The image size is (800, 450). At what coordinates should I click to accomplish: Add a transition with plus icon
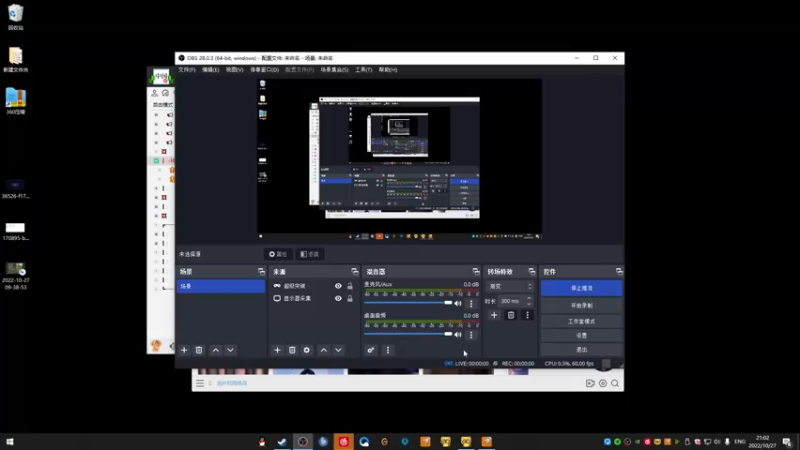[494, 315]
